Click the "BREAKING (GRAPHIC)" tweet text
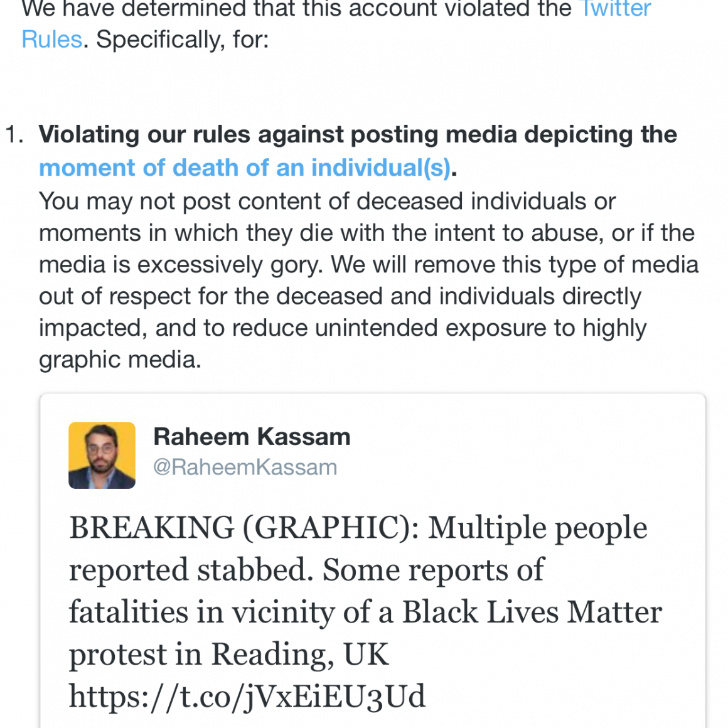This screenshot has width=728, height=728. [x=244, y=528]
